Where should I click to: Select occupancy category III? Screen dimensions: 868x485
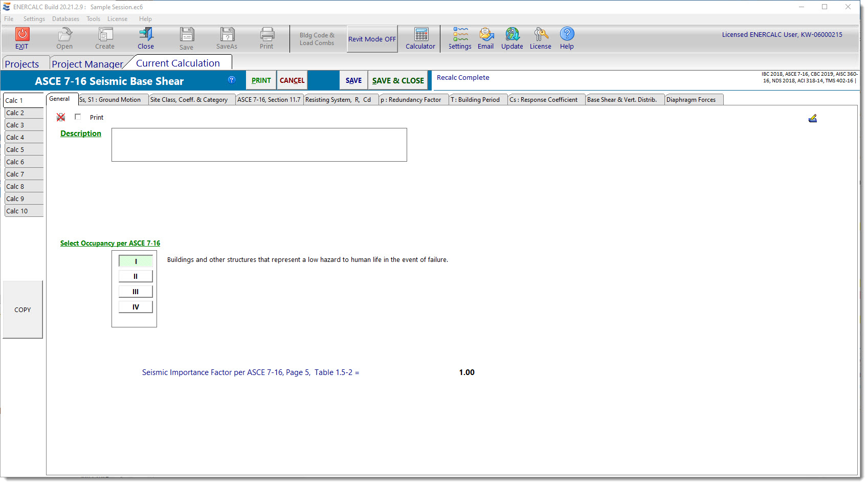136,292
